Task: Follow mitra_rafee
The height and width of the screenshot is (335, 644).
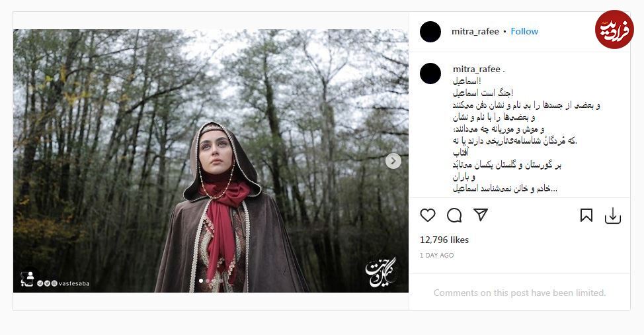Action: (x=524, y=31)
